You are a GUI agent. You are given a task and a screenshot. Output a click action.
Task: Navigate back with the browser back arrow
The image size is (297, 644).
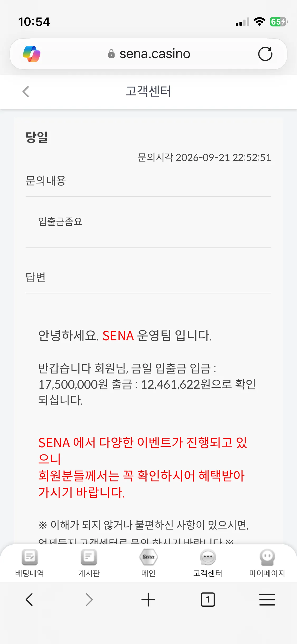[29, 600]
